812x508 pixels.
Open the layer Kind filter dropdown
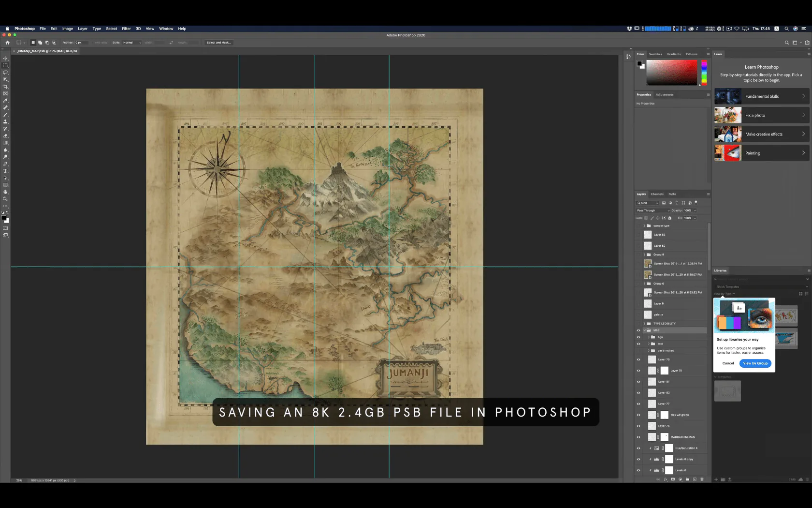point(648,203)
